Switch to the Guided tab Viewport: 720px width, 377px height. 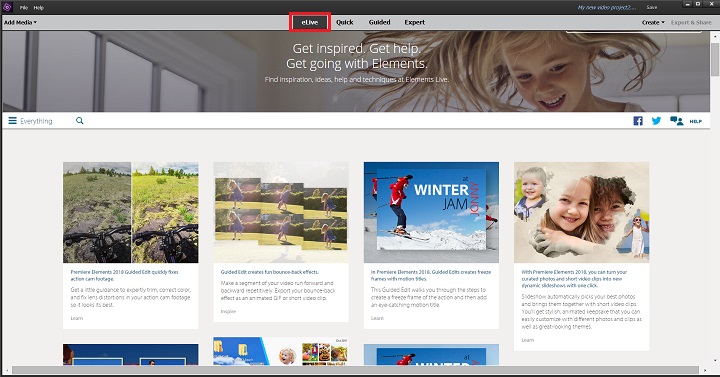click(379, 22)
